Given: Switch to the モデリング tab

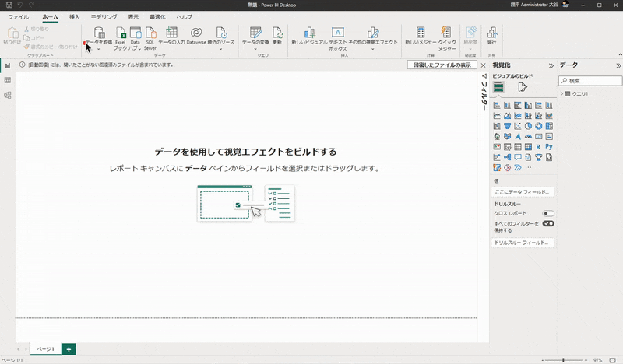Looking at the screenshot, I should (x=104, y=17).
